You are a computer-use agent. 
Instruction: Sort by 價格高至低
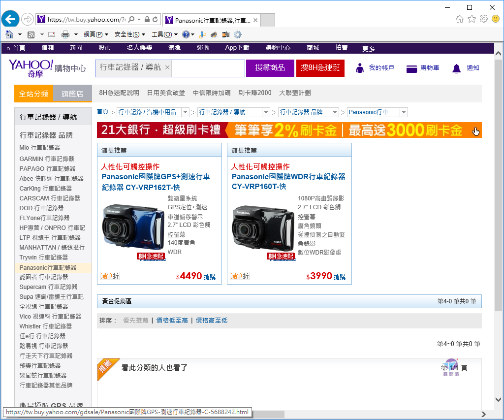tap(212, 321)
